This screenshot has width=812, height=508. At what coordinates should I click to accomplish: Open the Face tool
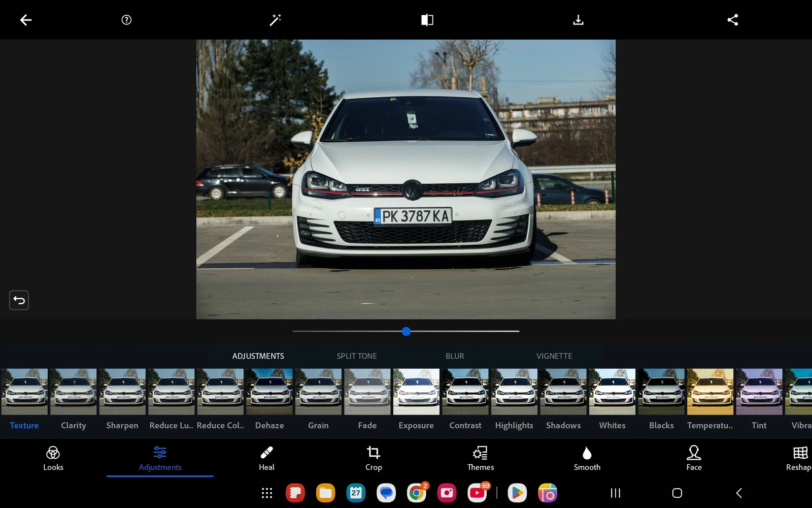(694, 458)
